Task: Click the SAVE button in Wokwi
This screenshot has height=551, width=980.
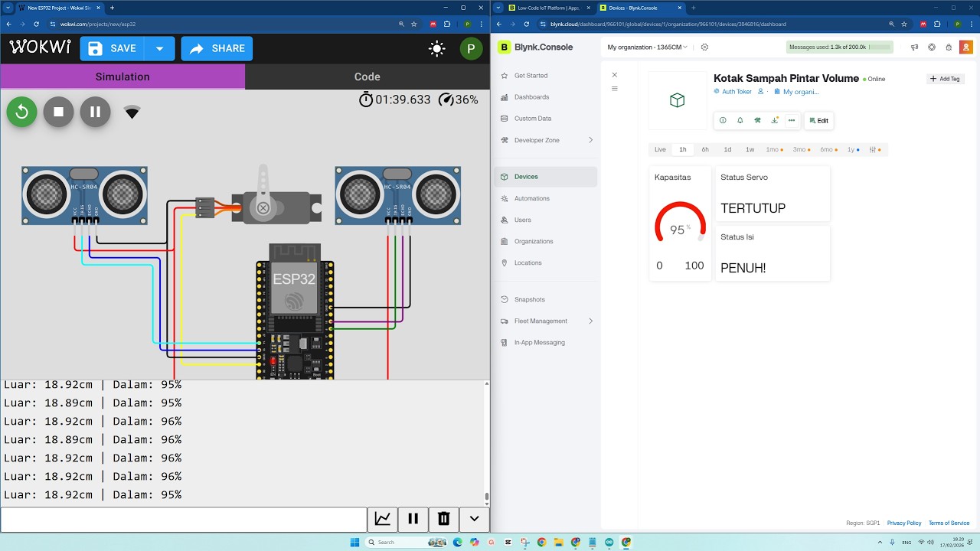Action: (x=113, y=48)
